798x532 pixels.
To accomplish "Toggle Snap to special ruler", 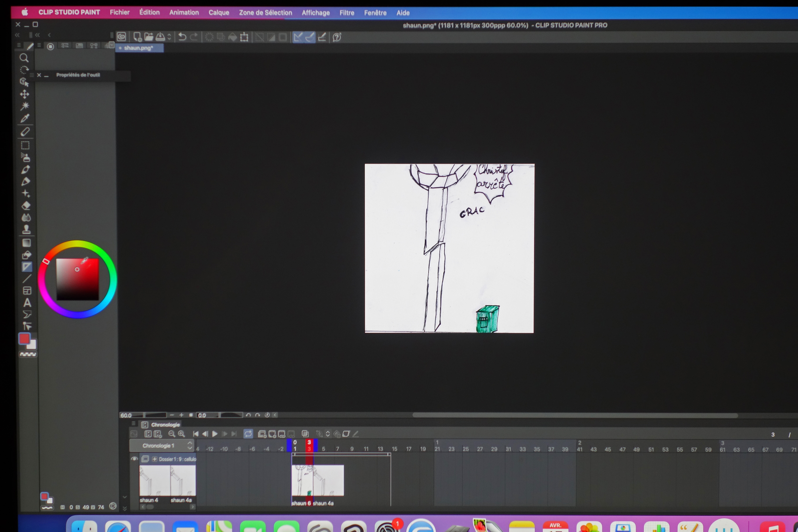I will click(x=310, y=37).
